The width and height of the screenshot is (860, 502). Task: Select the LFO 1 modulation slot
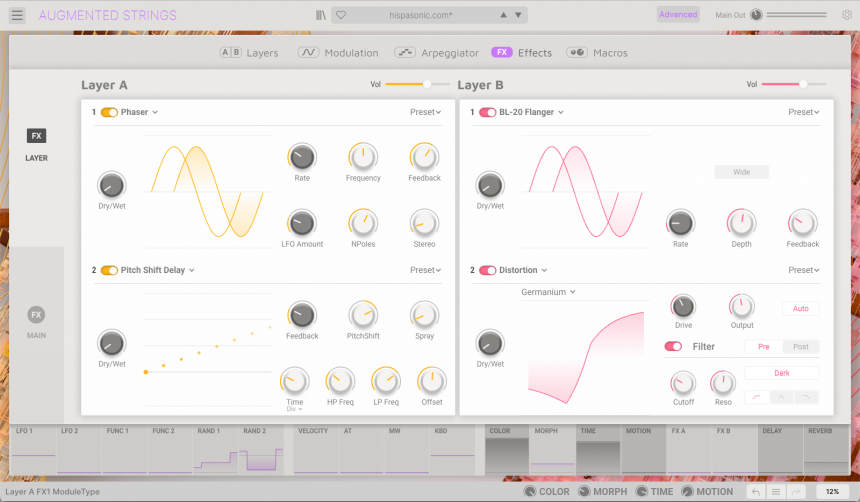click(33, 449)
